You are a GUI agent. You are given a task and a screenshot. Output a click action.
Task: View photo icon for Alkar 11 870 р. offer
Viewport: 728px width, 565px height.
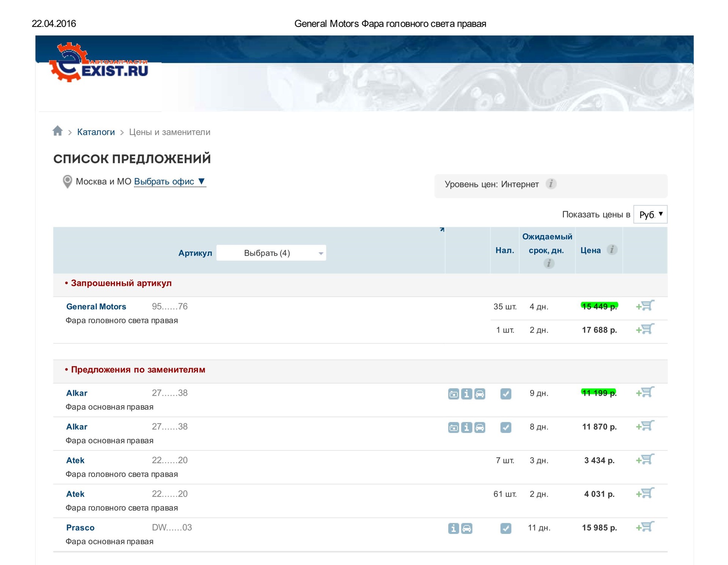point(453,428)
